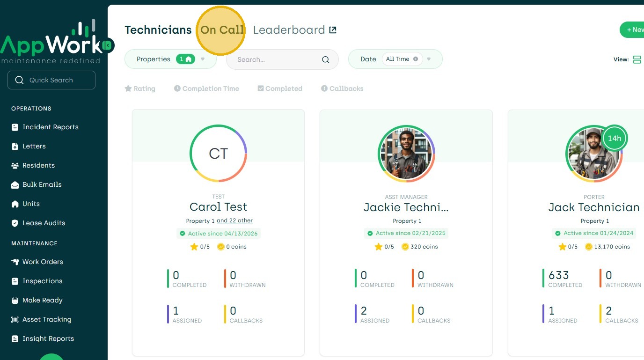644x360 pixels.
Task: Open Carol Test technician name
Action: (219, 207)
